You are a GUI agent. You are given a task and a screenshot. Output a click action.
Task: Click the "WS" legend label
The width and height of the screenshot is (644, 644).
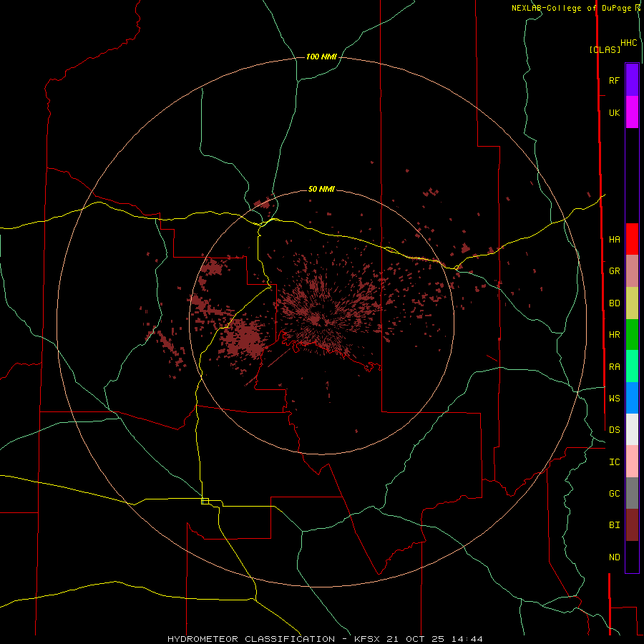[x=614, y=398]
